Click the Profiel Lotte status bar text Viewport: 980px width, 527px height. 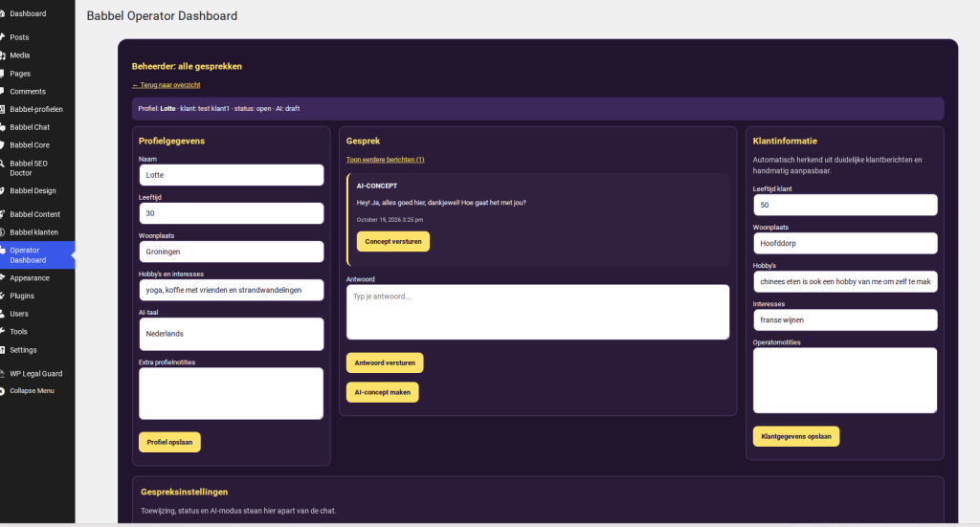click(x=219, y=109)
